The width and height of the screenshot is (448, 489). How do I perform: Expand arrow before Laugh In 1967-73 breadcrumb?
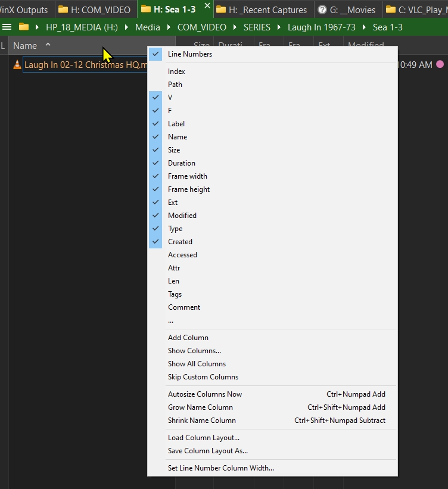279,27
